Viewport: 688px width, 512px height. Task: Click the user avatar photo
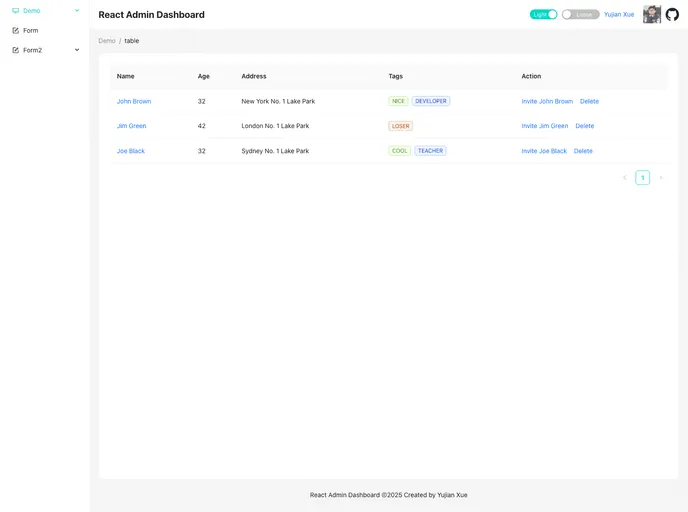click(x=652, y=14)
